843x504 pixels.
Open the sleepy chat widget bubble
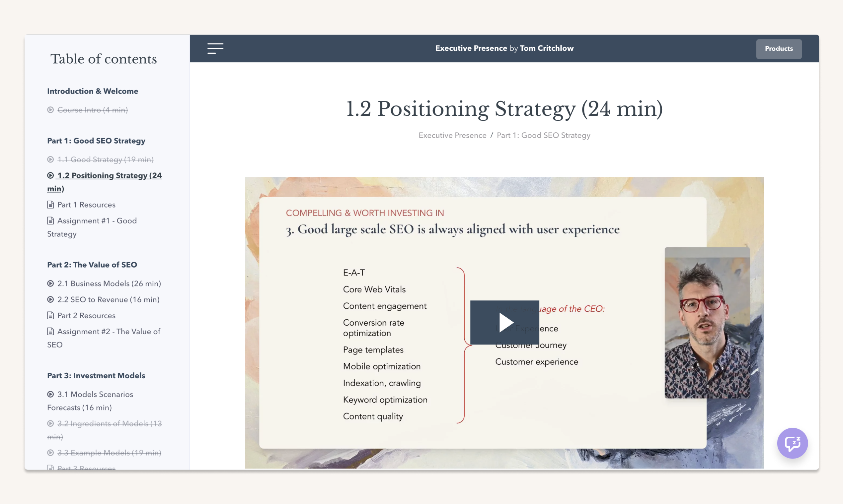(x=792, y=443)
